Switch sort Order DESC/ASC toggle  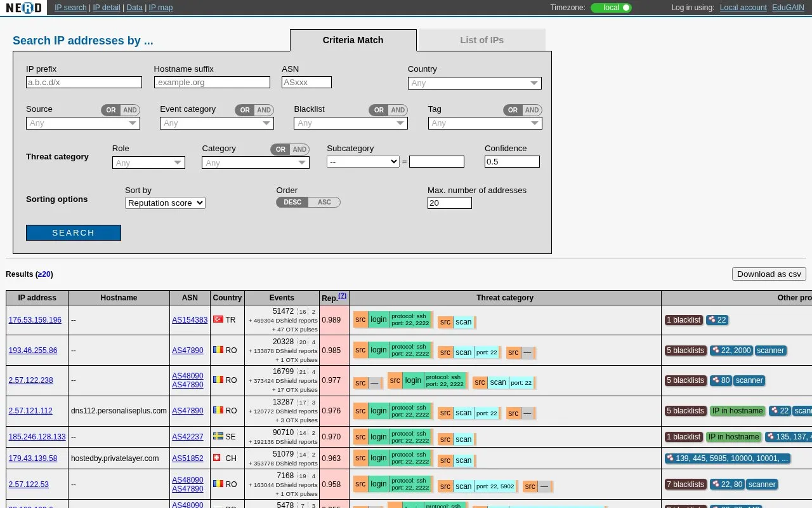coord(308,202)
